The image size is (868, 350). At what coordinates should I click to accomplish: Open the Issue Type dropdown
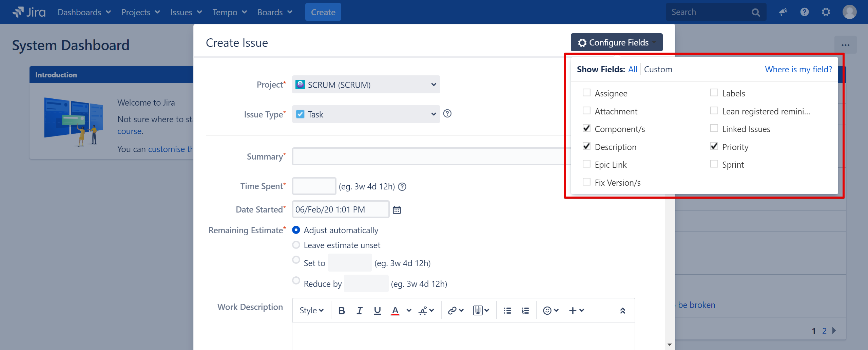coord(366,114)
